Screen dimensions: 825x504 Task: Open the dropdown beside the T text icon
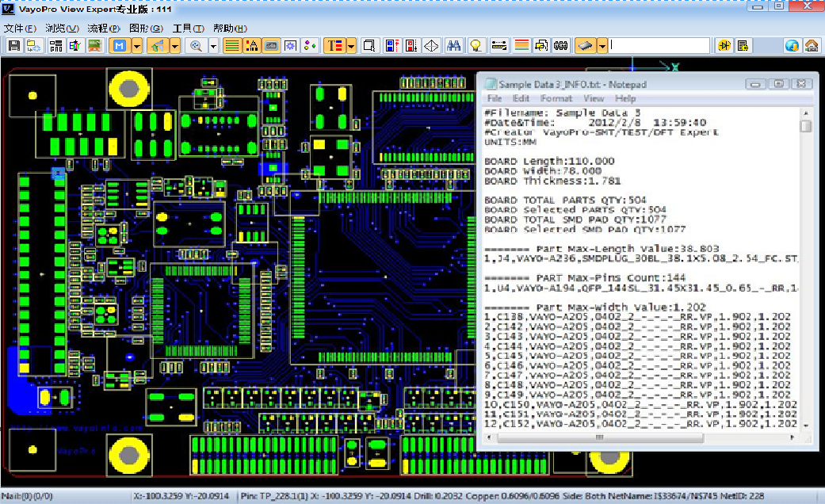351,46
